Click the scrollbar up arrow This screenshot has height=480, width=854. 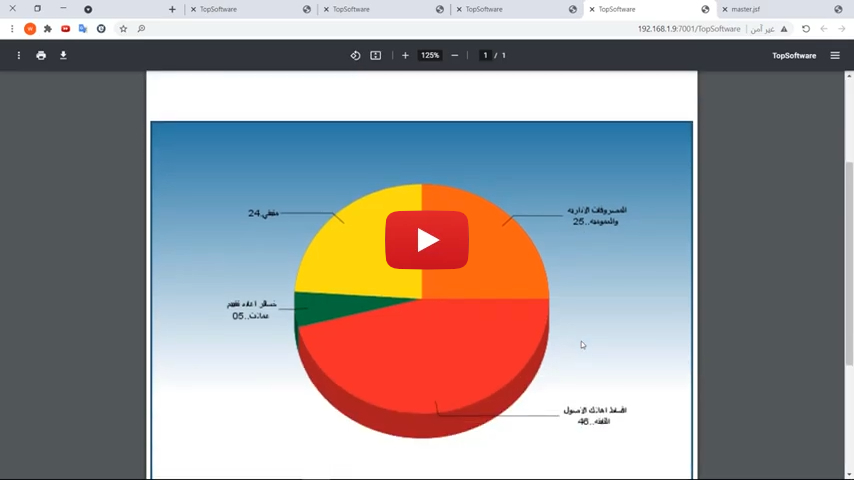(849, 76)
